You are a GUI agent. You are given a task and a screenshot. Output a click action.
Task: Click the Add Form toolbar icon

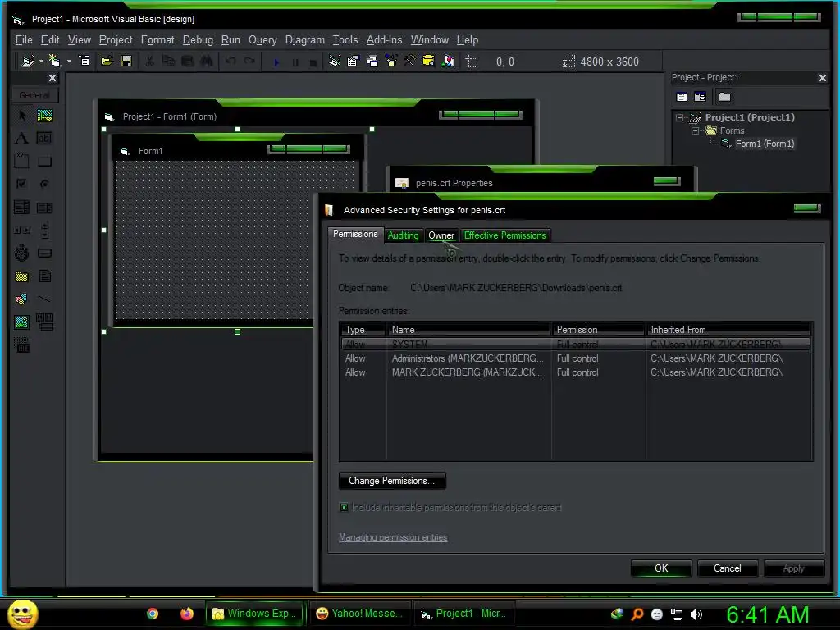54,61
